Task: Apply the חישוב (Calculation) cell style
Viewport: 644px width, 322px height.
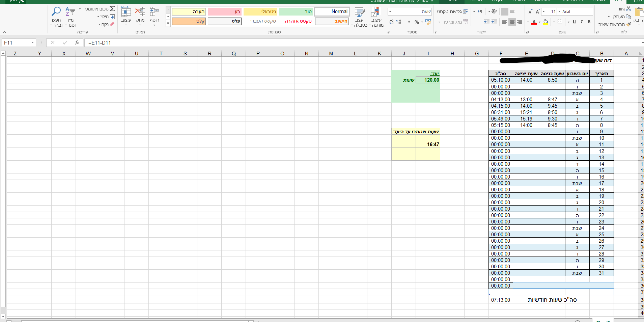Action: point(332,21)
